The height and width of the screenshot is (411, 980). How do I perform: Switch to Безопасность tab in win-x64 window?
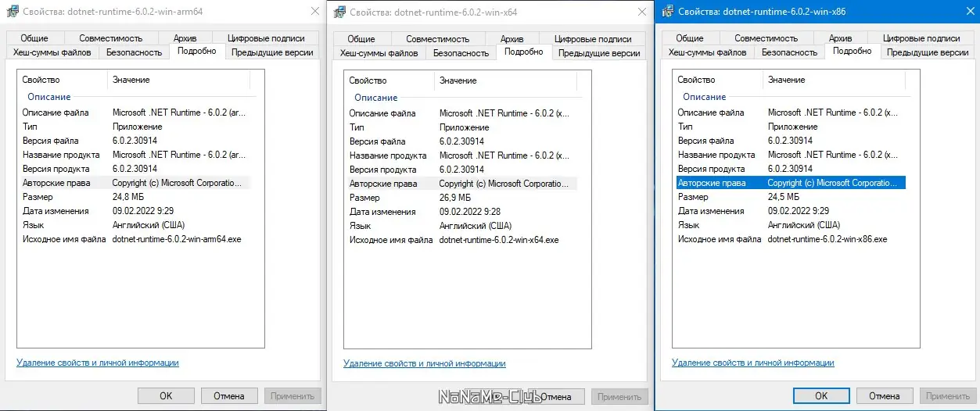[x=461, y=53]
